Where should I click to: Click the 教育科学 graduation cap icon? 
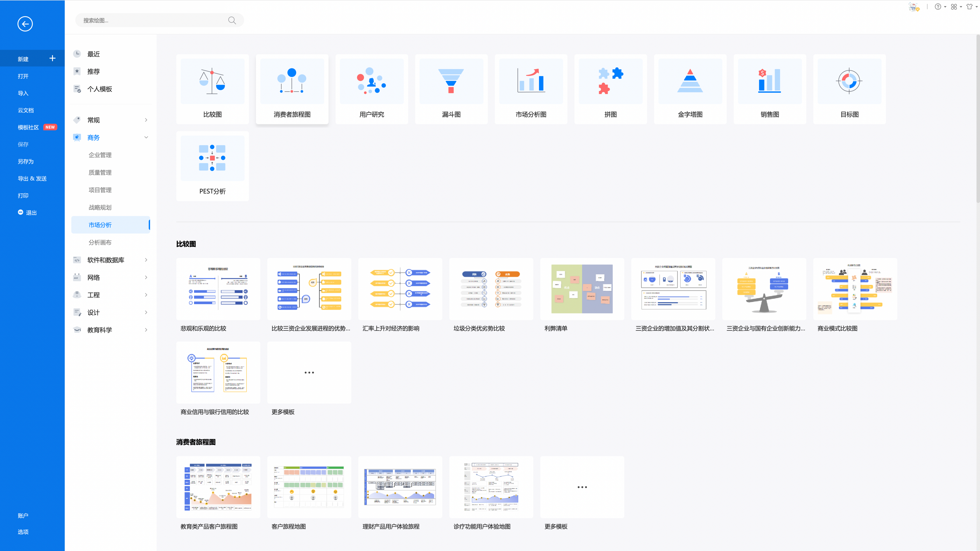coord(77,330)
